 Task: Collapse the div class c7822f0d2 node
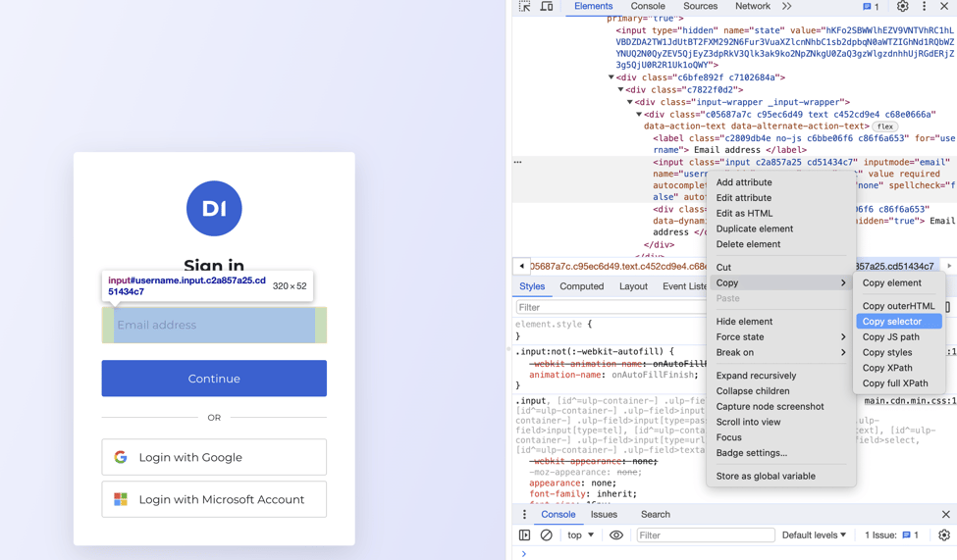click(x=620, y=89)
